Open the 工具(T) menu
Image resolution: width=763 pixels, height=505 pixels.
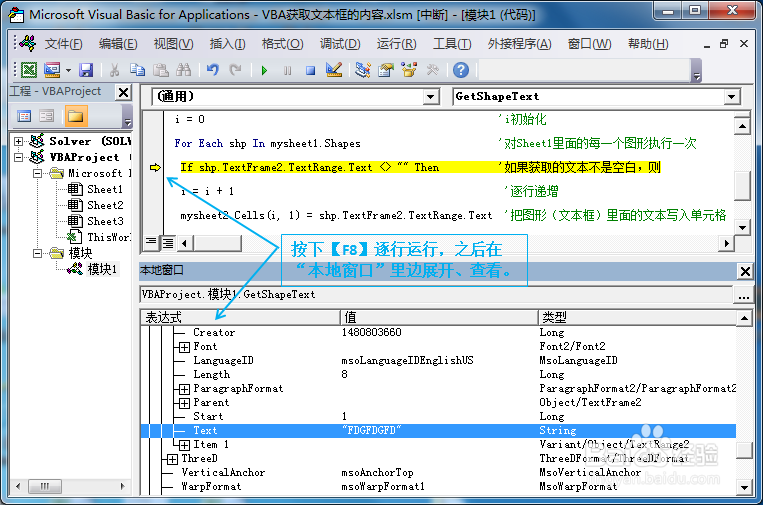click(x=452, y=44)
